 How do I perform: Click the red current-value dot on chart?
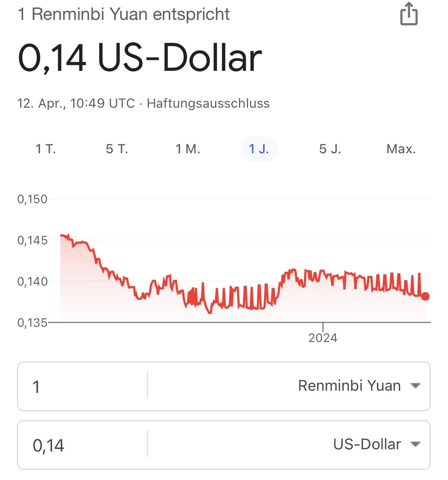[425, 296]
